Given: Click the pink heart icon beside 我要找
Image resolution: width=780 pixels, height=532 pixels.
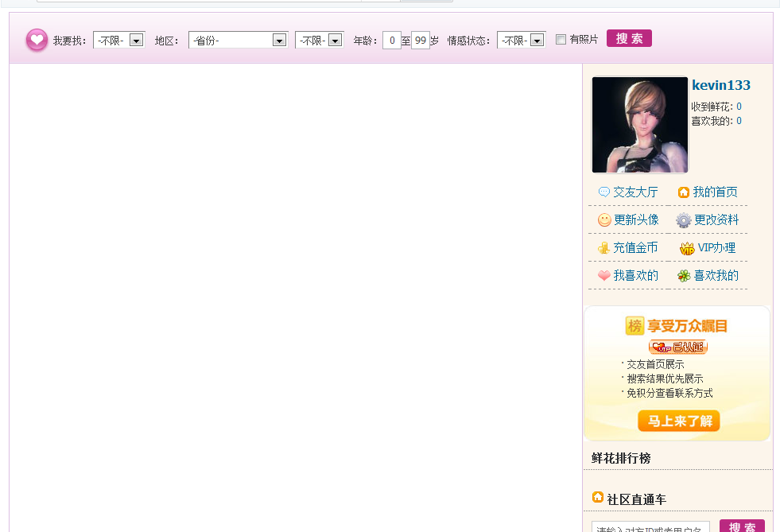Looking at the screenshot, I should coord(37,40).
